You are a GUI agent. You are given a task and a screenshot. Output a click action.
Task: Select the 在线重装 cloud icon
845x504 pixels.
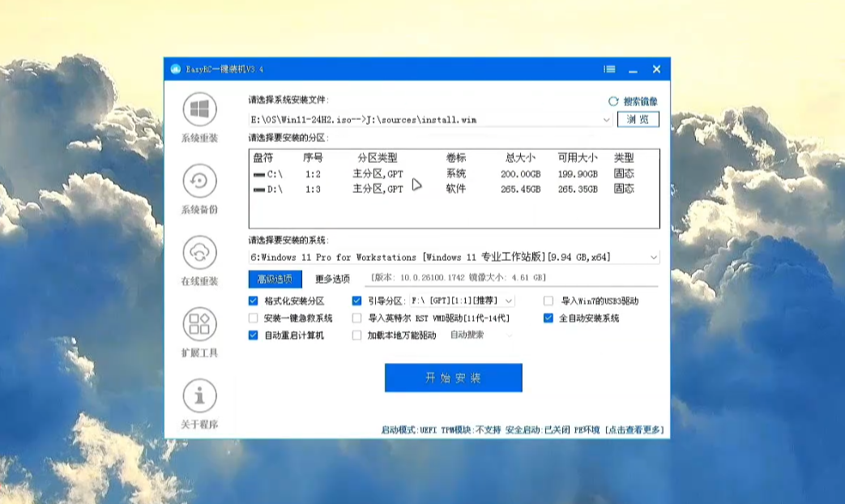(x=199, y=253)
